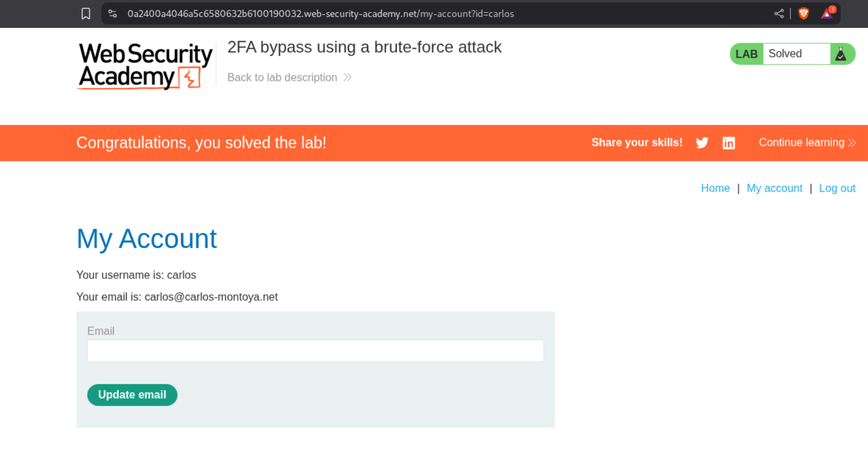The width and height of the screenshot is (868, 449).
Task: Open site settings icon beside the URL
Action: [x=113, y=14]
